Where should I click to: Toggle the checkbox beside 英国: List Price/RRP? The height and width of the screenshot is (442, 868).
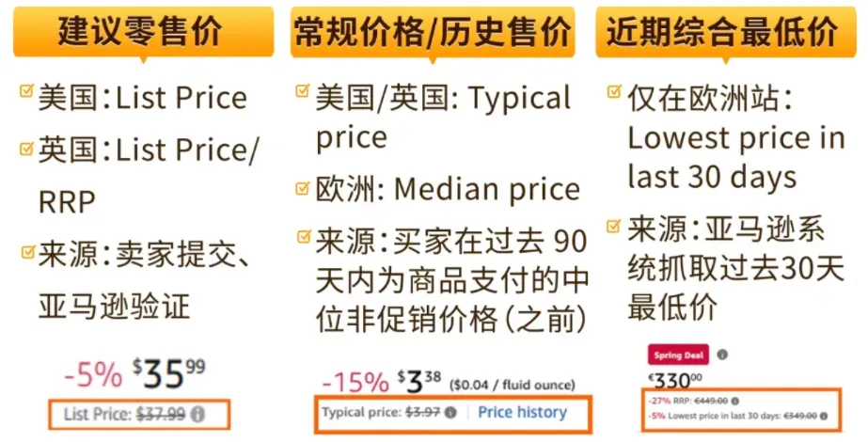click(x=26, y=149)
